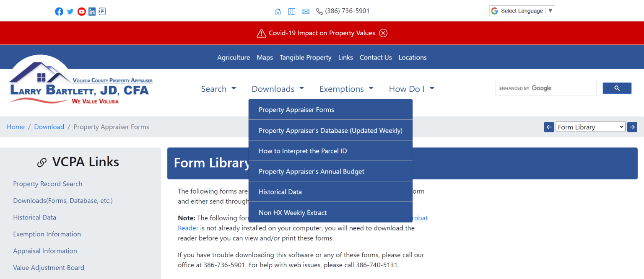Open the Facebook social media icon
644x279 pixels.
pyautogui.click(x=59, y=11)
